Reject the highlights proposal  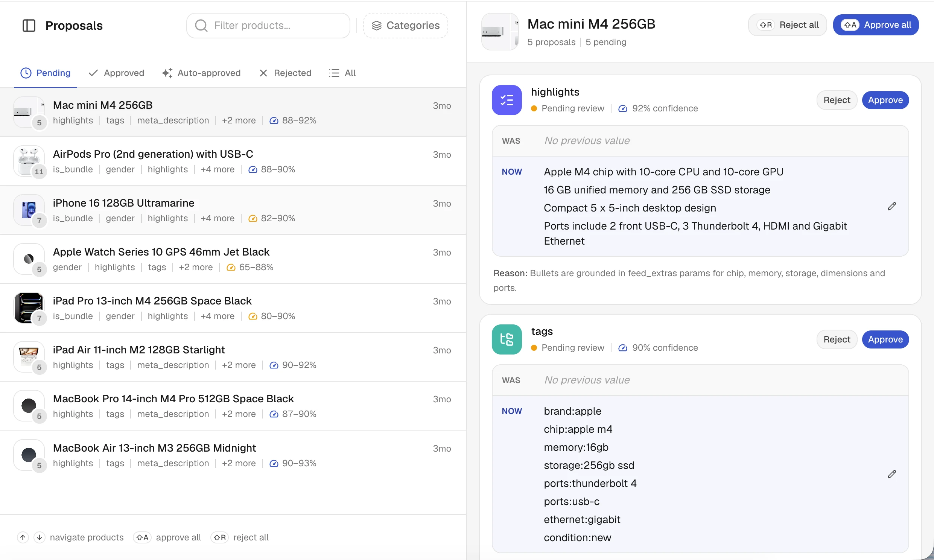[836, 100]
